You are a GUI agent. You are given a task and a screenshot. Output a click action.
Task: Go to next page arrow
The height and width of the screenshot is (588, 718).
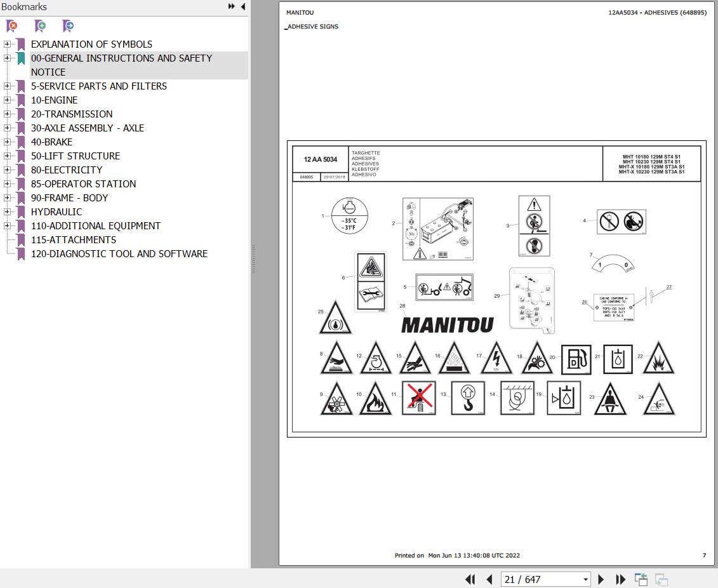click(x=601, y=579)
